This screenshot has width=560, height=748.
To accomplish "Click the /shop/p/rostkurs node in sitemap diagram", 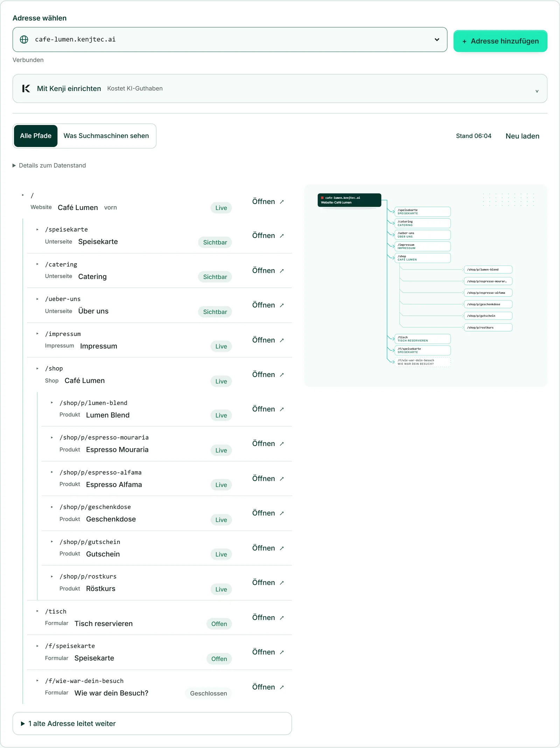I will (488, 328).
